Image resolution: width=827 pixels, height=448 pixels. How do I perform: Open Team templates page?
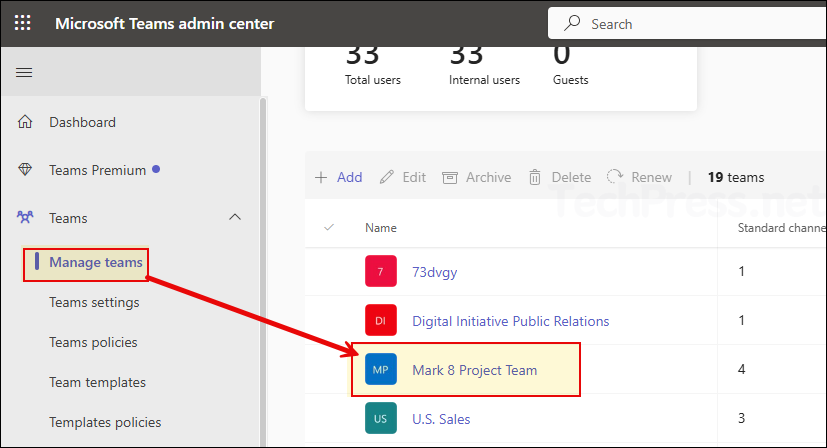coord(98,383)
